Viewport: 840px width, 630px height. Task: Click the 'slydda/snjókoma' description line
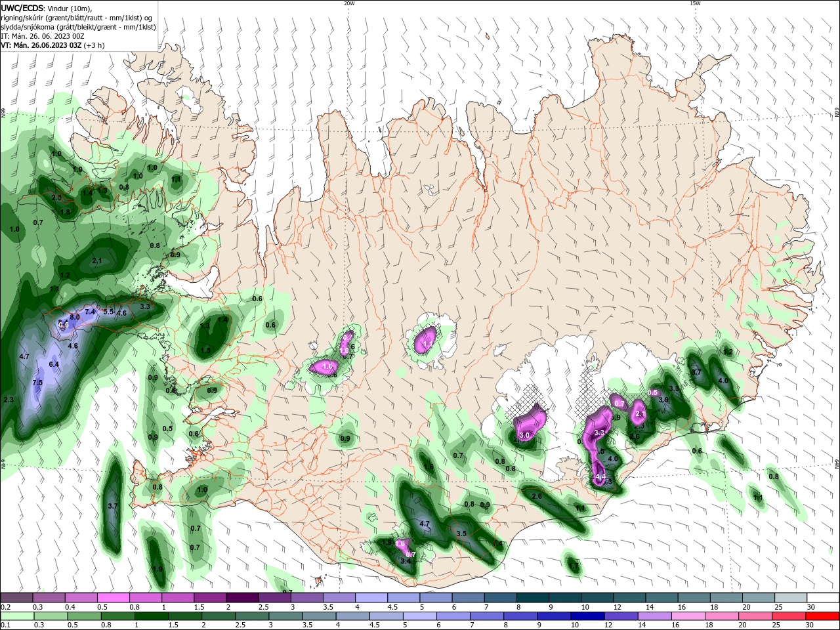(78, 27)
